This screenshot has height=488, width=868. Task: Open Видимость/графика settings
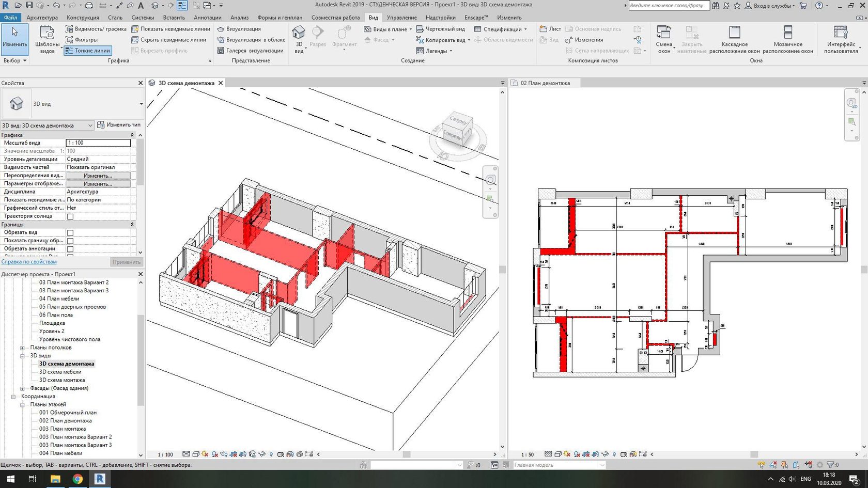coord(96,29)
